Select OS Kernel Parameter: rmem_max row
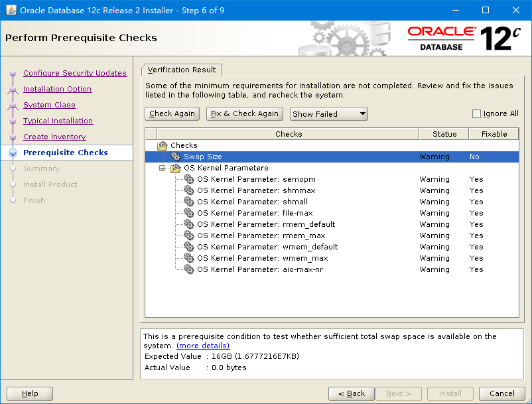 [332, 236]
